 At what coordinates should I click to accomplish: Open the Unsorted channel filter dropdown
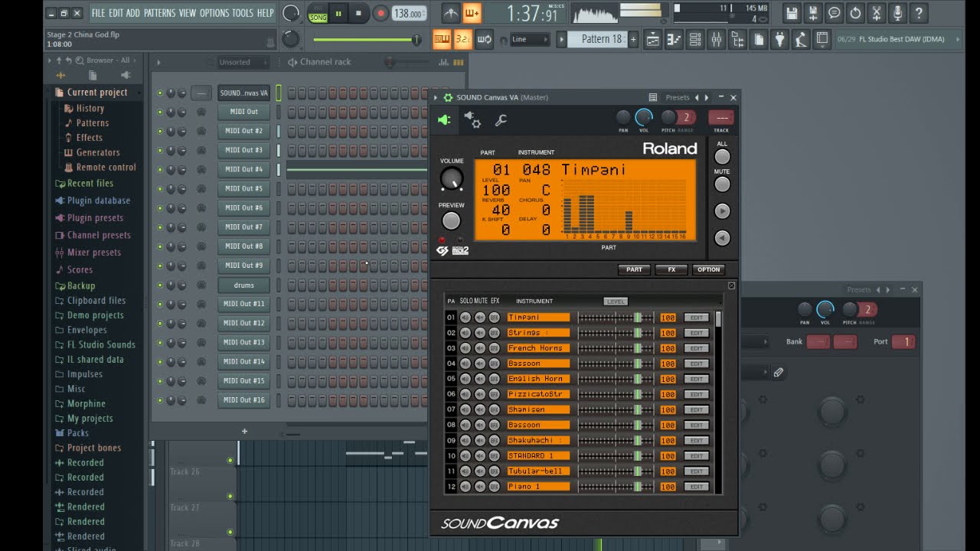tap(243, 62)
